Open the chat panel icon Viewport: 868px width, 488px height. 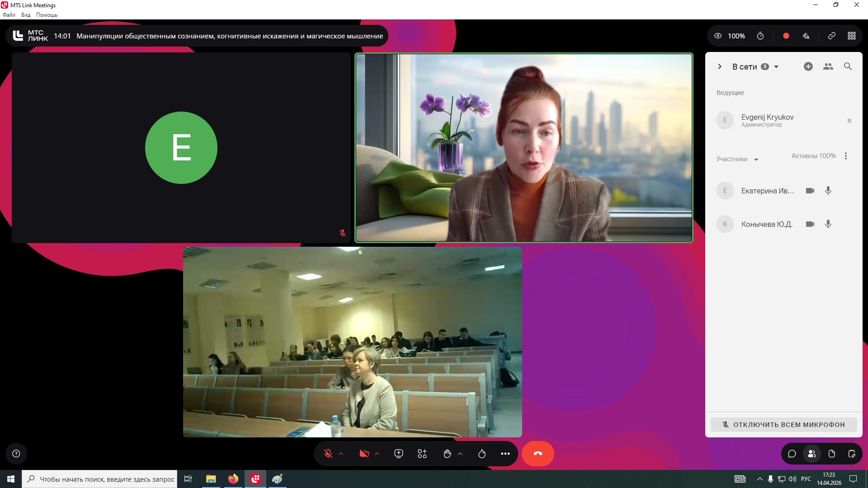point(792,454)
